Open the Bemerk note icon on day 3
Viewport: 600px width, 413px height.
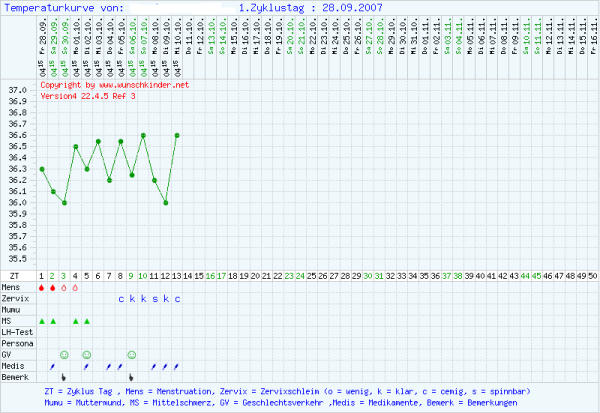click(64, 377)
